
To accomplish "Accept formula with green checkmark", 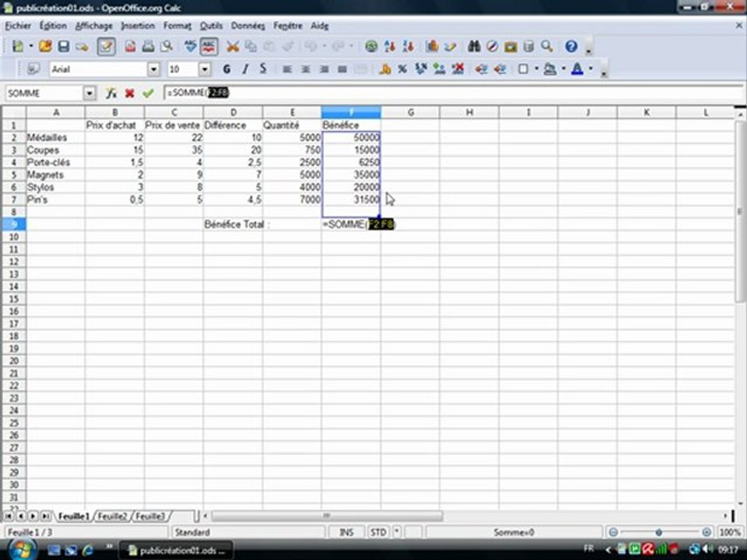I will (148, 93).
